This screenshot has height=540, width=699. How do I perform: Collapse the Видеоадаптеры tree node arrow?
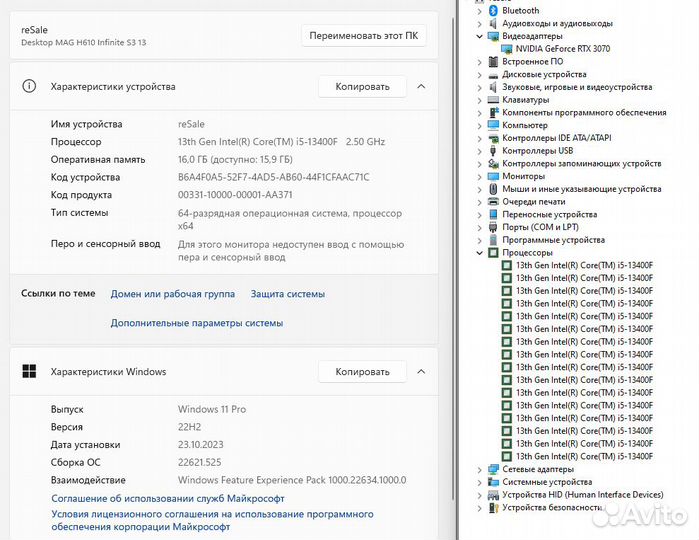point(479,36)
